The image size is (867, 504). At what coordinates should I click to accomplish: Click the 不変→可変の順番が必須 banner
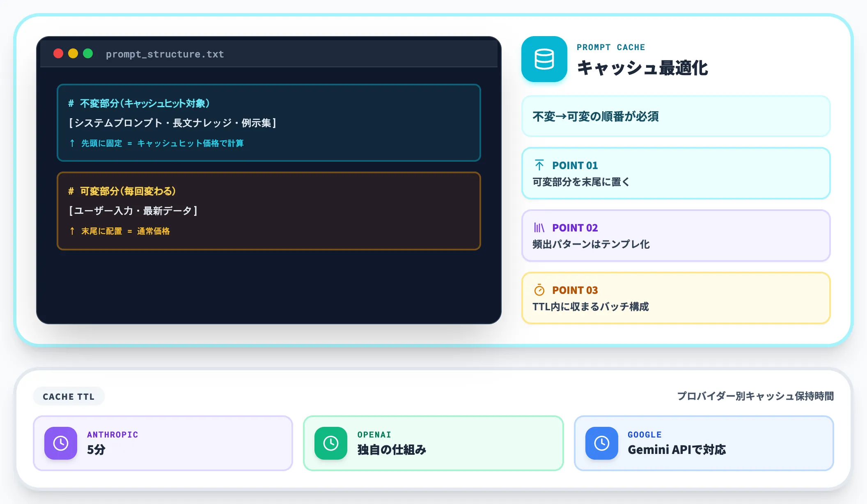[x=676, y=116]
